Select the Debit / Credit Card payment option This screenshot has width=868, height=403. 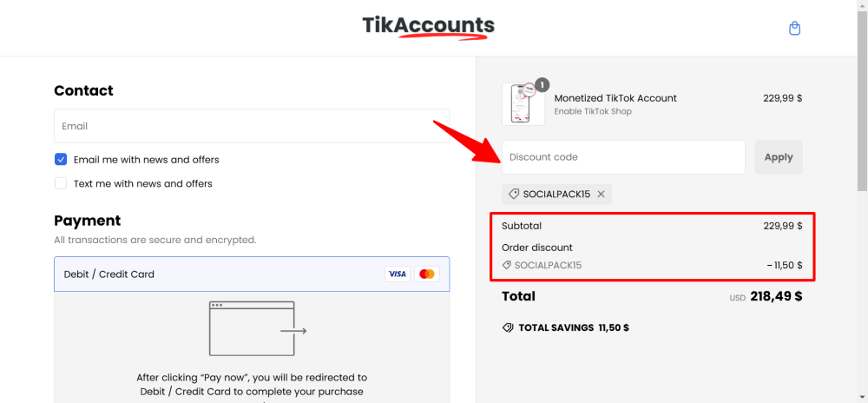coord(252,274)
